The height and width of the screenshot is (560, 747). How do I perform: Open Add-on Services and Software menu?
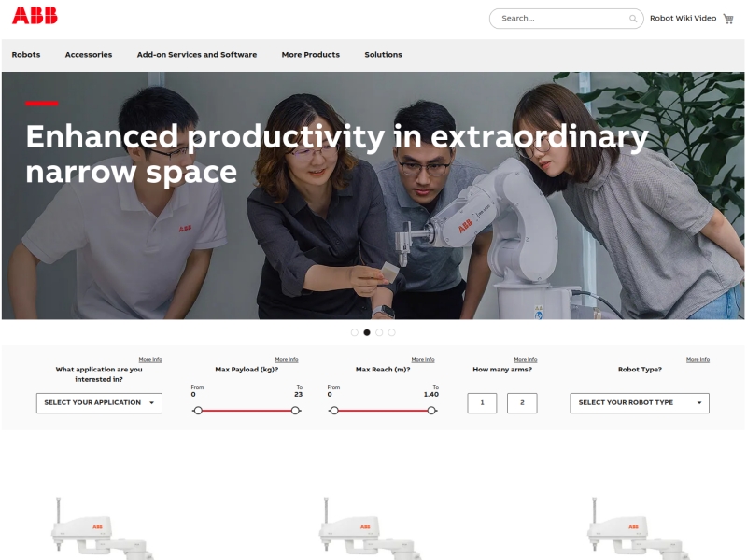tap(197, 55)
